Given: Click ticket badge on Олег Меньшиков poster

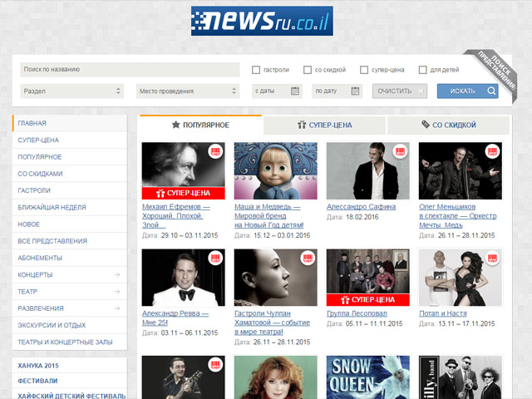Looking at the screenshot, I should pos(492,151).
